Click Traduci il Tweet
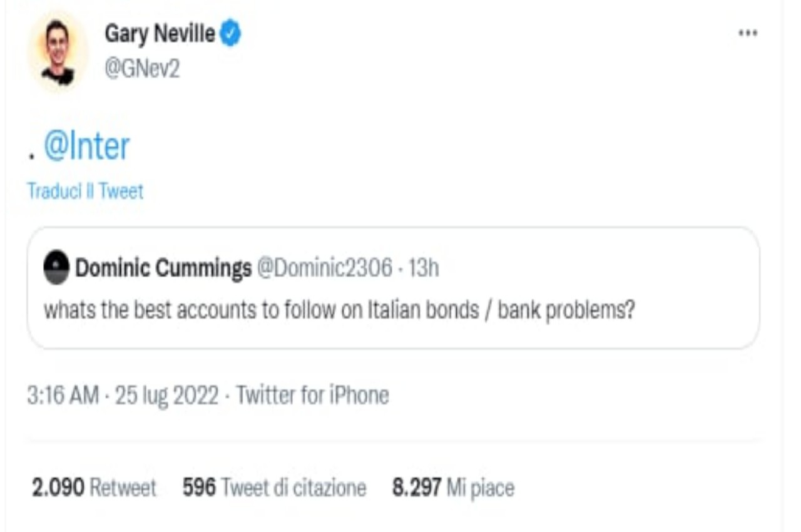801x532 pixels. pyautogui.click(x=85, y=191)
